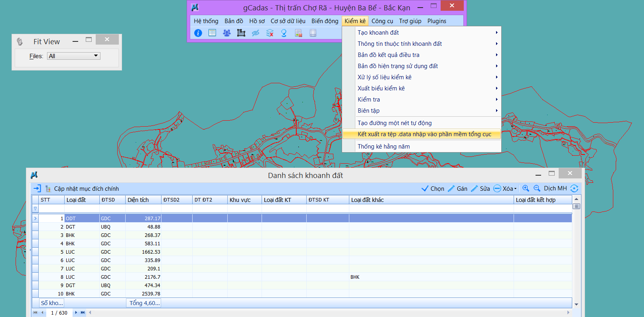
Task: Select the parcel polygon tool icon
Action: (241, 33)
